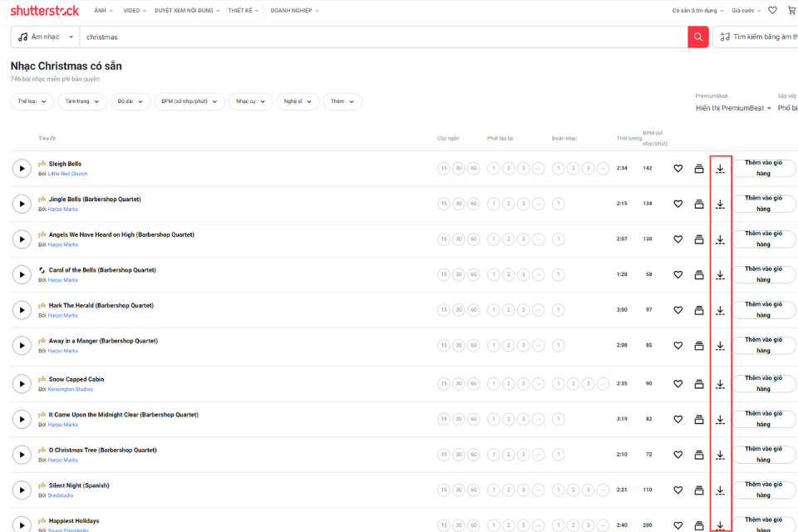This screenshot has width=798, height=532.
Task: Open Sleigh Bells track title
Action: tap(65, 164)
